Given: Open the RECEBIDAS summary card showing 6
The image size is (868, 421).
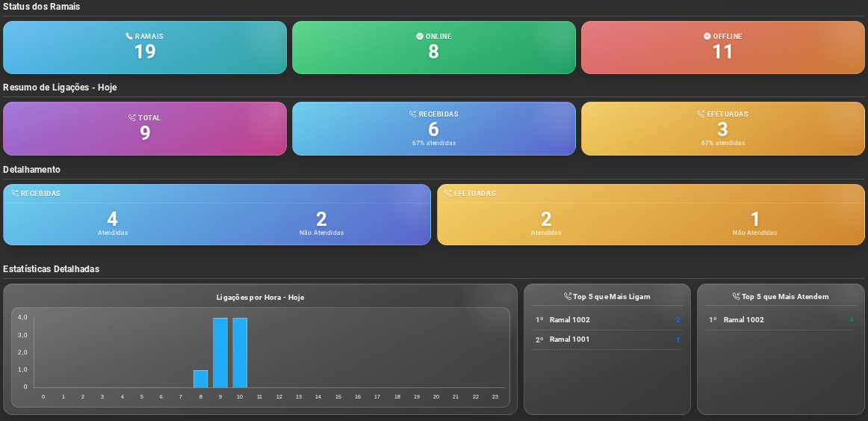Looking at the screenshot, I should tap(434, 129).
